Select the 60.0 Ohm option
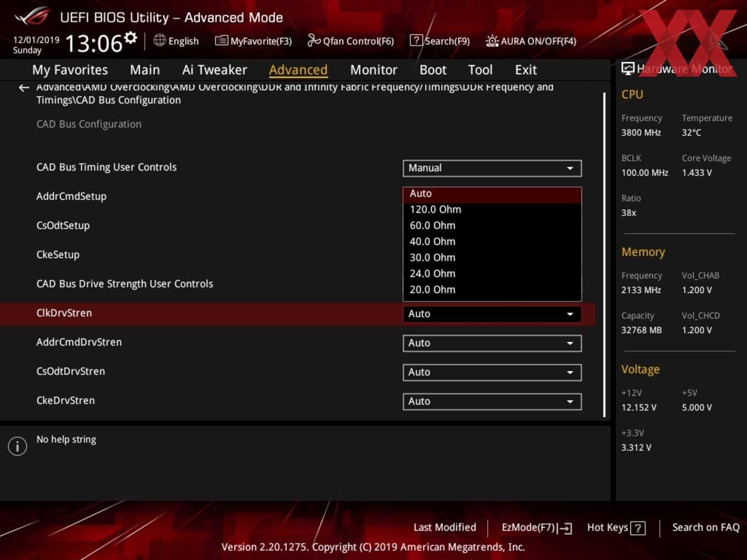 (x=492, y=226)
